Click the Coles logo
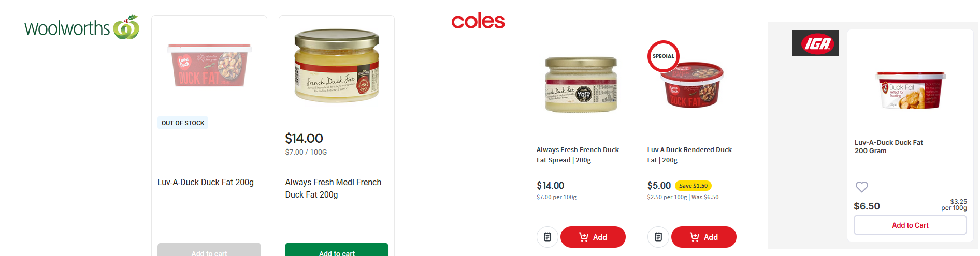This screenshot has width=980, height=256. point(478,21)
